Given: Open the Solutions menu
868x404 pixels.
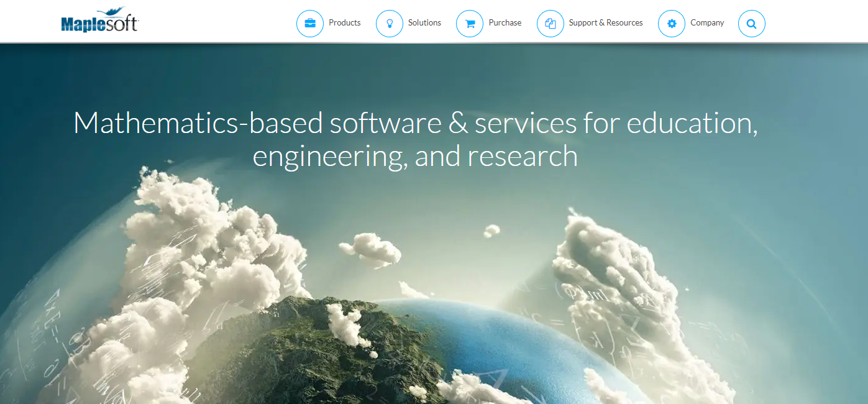Looking at the screenshot, I should click(x=424, y=23).
